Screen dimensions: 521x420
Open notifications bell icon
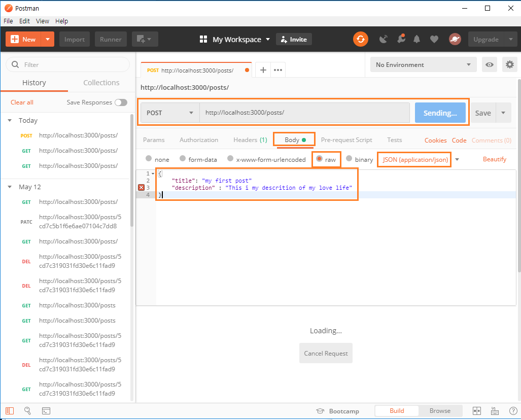tap(416, 39)
